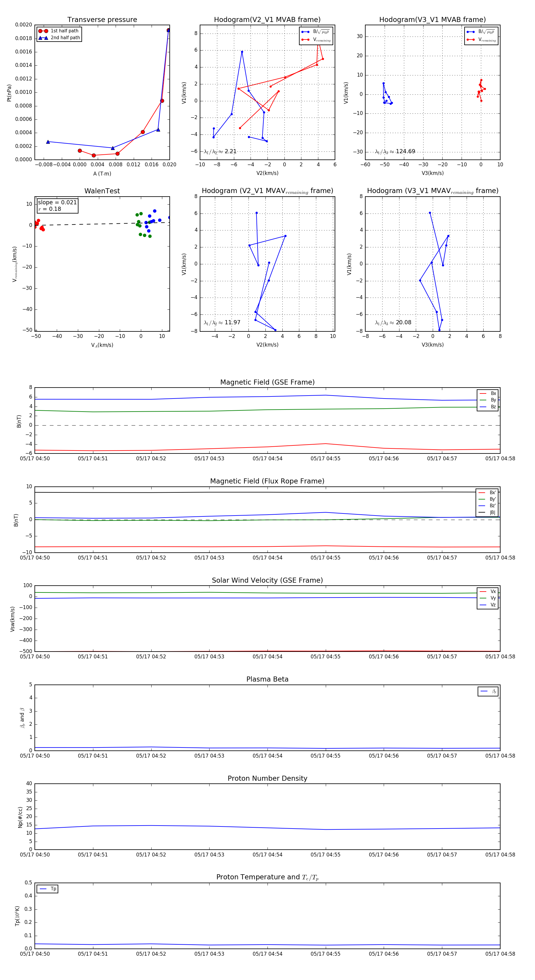Click the 'Tp' legend entry
The image size is (535, 980).
pyautogui.click(x=48, y=889)
